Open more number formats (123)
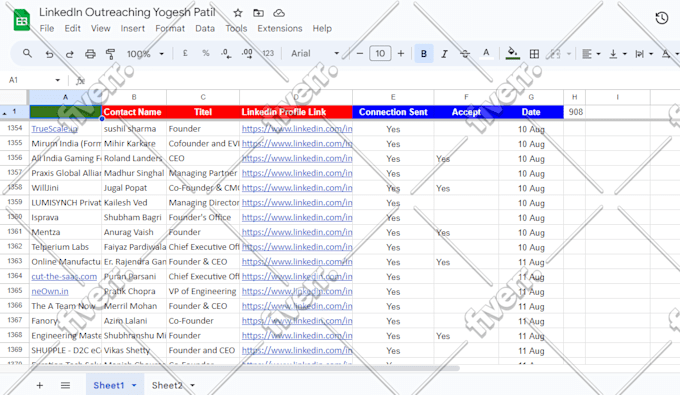This screenshot has height=395, width=680. point(268,53)
